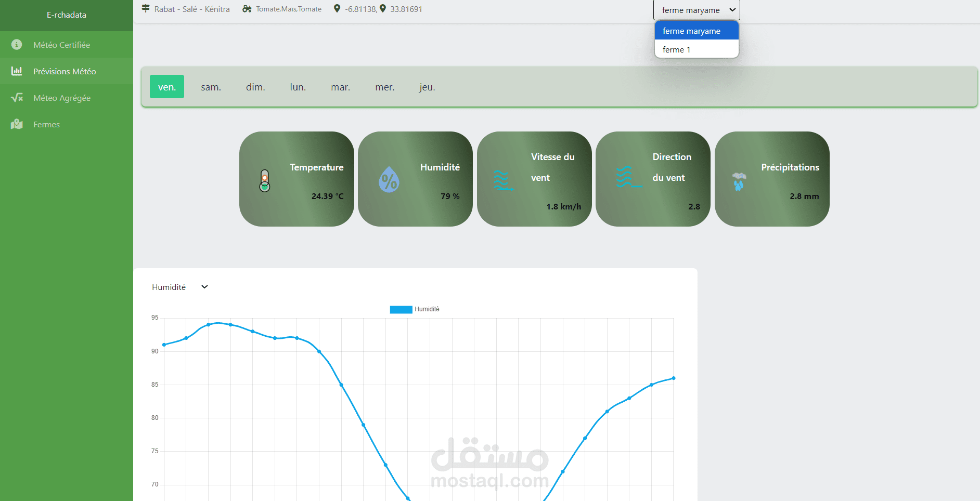The image size is (980, 501).
Task: Click the Météo Certifiée info icon
Action: pyautogui.click(x=17, y=45)
